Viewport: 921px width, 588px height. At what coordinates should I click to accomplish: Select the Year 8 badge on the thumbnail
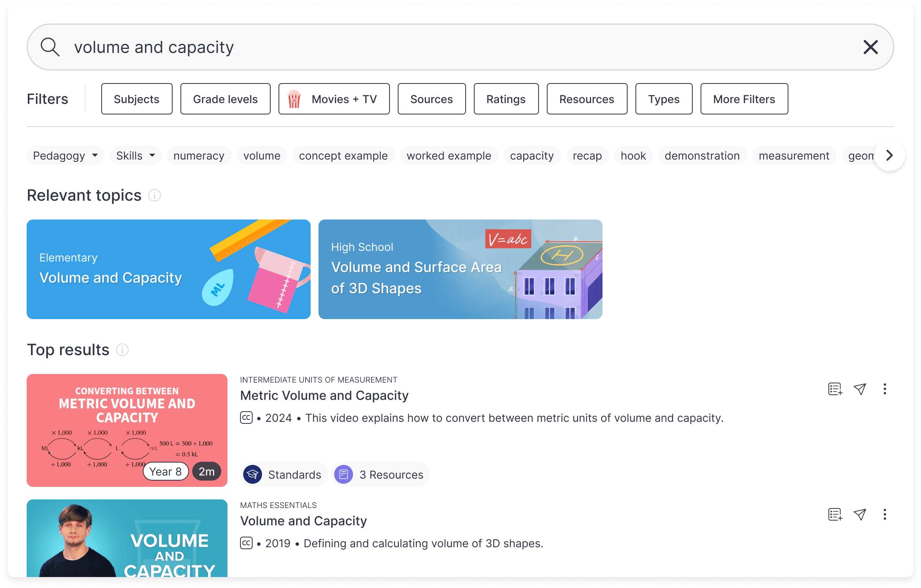point(166,471)
